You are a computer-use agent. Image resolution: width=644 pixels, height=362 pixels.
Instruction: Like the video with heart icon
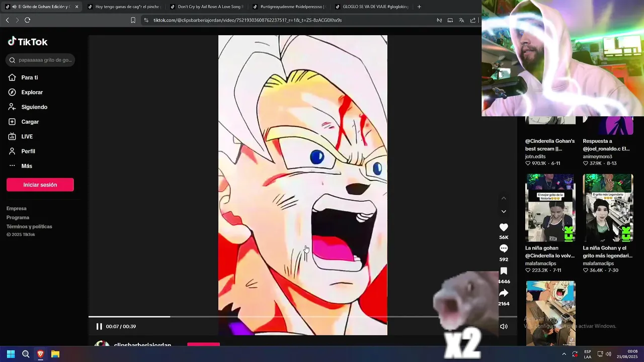pyautogui.click(x=504, y=227)
